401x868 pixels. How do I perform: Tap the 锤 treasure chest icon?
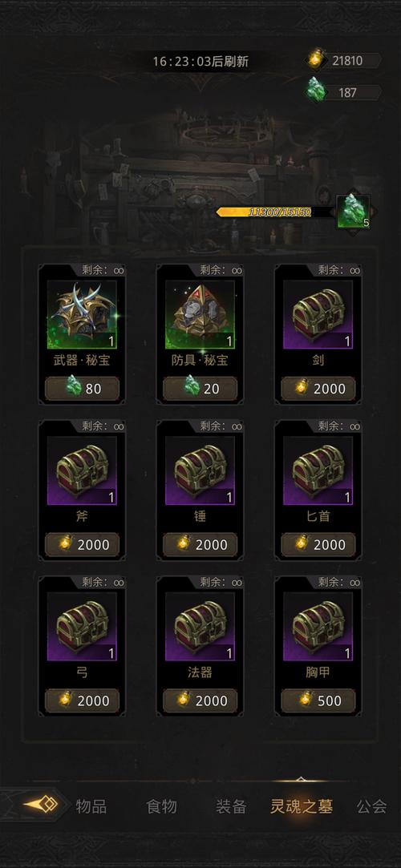200,470
